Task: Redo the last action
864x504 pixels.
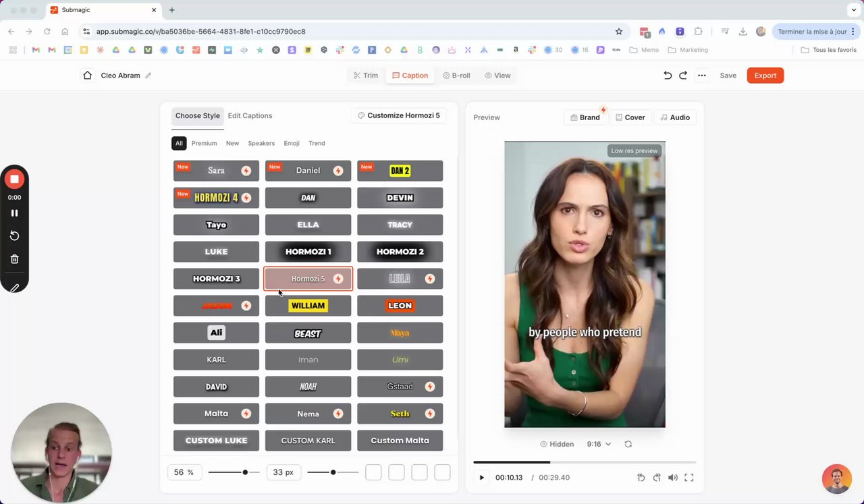Action: (683, 76)
